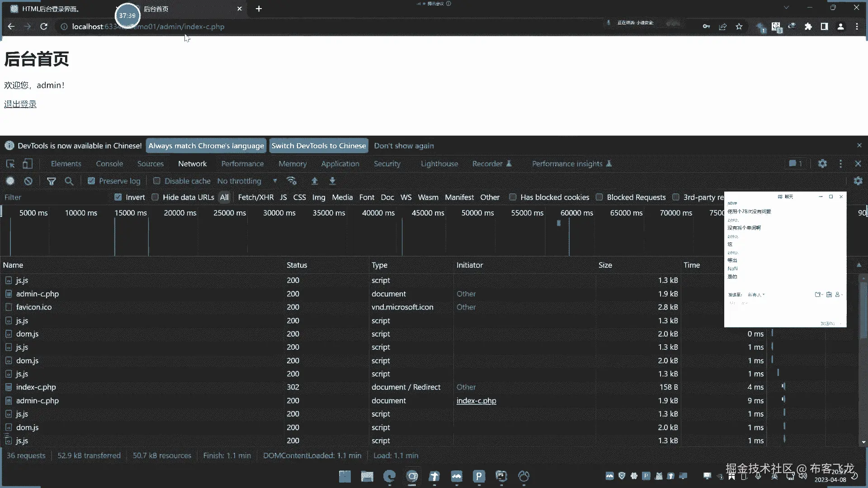868x488 pixels.
Task: Open the DevTools settings gear
Action: point(822,164)
